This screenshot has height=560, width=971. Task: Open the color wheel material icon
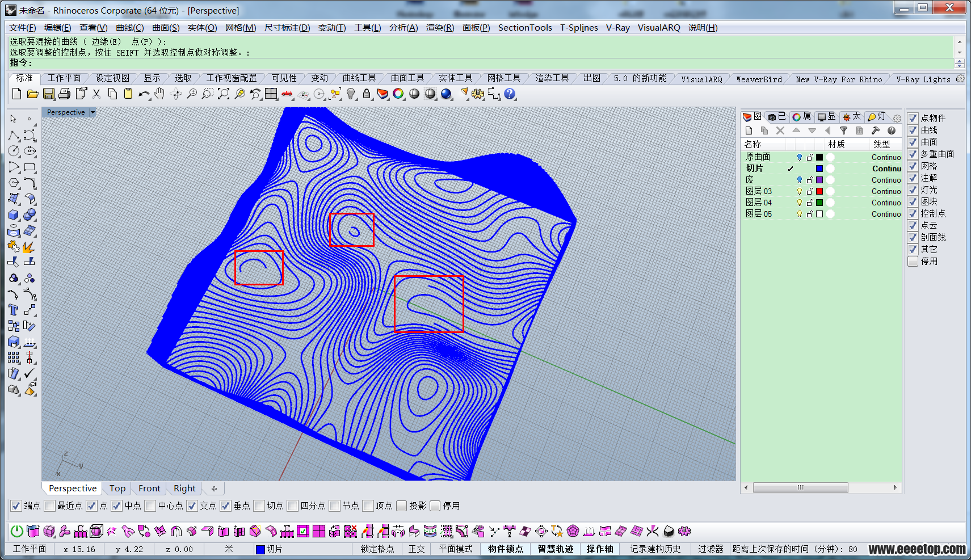[398, 94]
